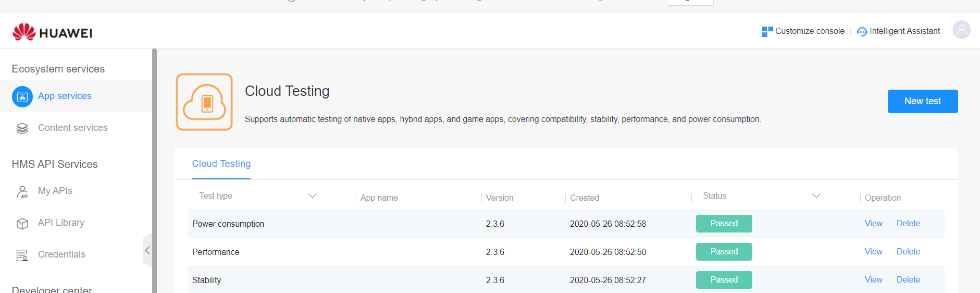This screenshot has width=980, height=293.
Task: Click the Huawei logo
Action: click(52, 32)
